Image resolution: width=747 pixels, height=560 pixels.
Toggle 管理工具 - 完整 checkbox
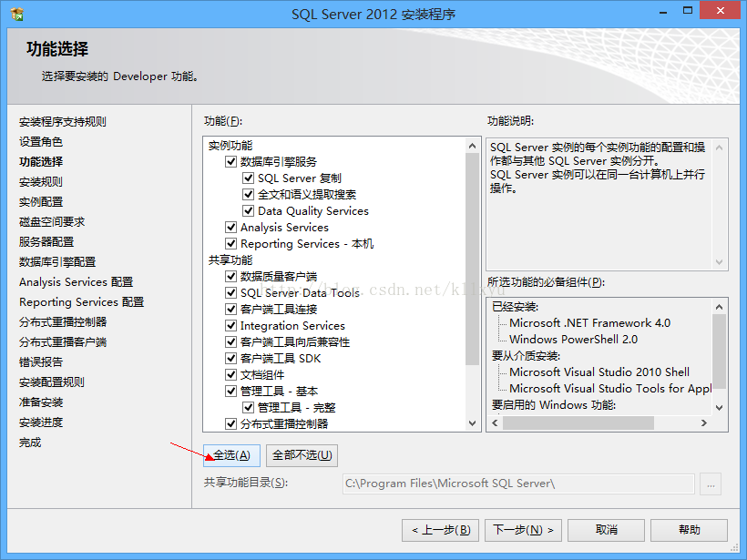(x=248, y=407)
